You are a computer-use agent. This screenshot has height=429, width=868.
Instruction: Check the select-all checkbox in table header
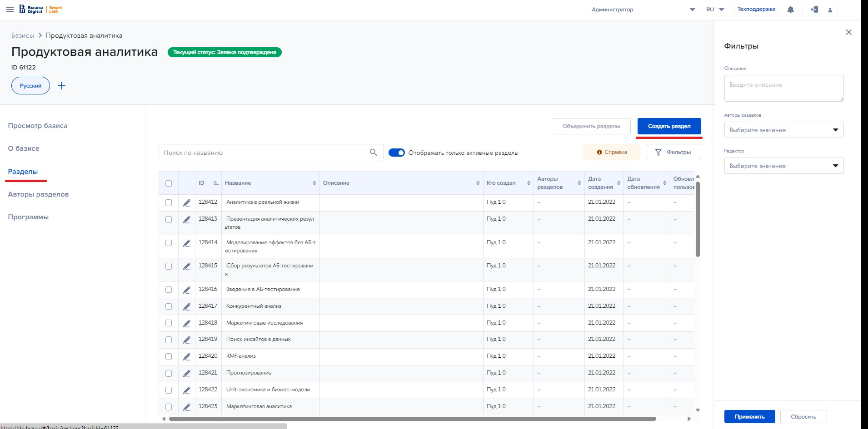point(169,183)
